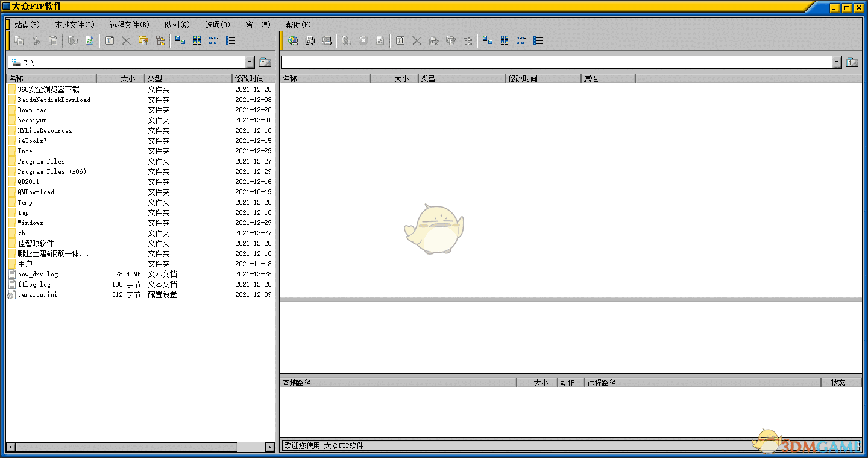Switch local pane to list view

point(214,40)
